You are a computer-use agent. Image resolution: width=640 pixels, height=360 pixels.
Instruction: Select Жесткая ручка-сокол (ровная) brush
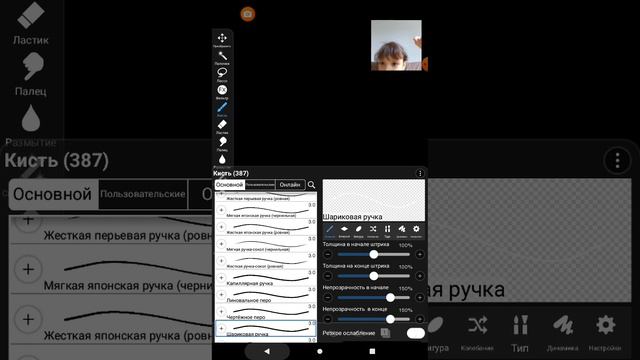pyautogui.click(x=266, y=261)
